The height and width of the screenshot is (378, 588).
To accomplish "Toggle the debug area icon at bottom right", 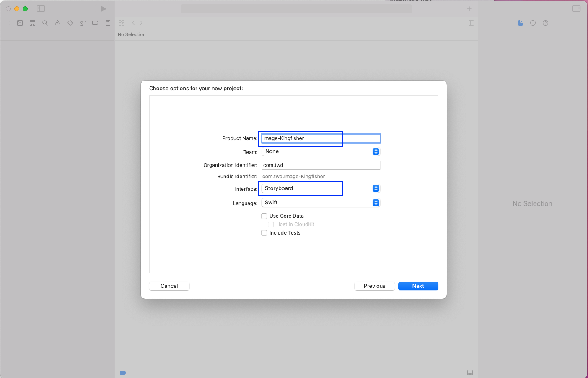I will pyautogui.click(x=470, y=373).
